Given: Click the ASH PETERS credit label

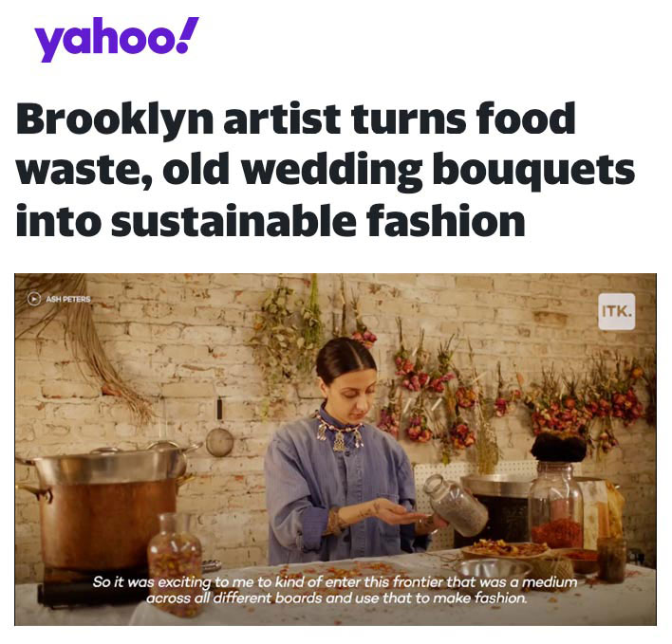Looking at the screenshot, I should click(x=68, y=299).
